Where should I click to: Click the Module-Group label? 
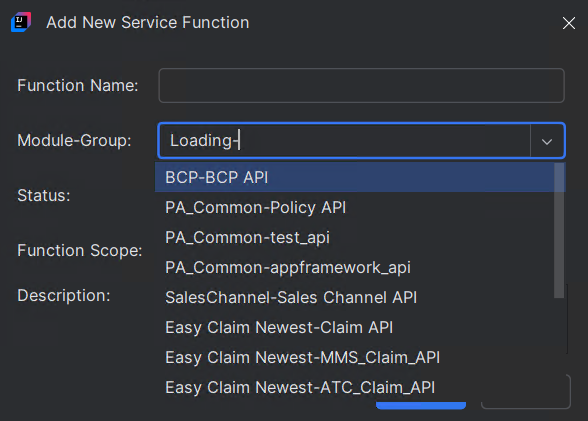click(74, 141)
